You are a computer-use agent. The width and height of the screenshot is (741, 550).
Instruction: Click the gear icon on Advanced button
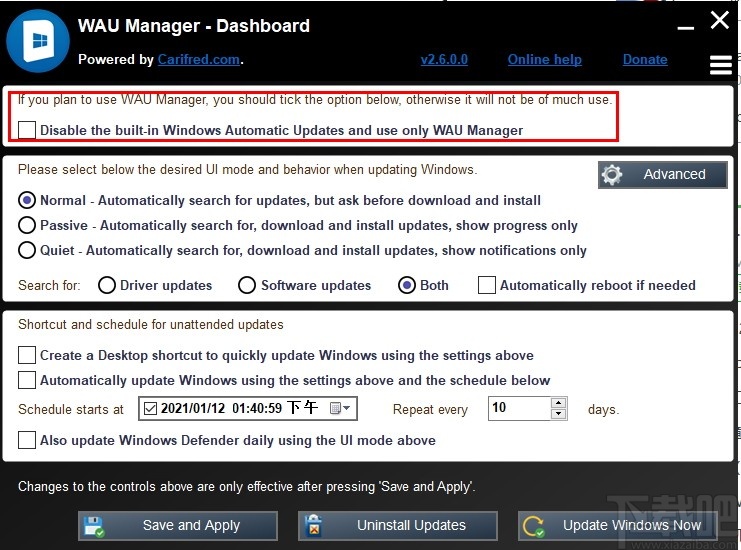coord(612,175)
